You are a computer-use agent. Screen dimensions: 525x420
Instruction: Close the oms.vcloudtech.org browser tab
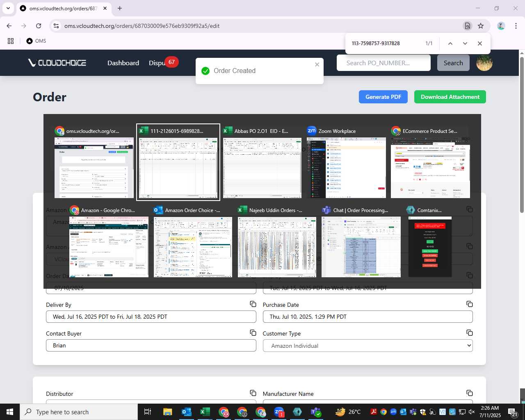point(105,8)
